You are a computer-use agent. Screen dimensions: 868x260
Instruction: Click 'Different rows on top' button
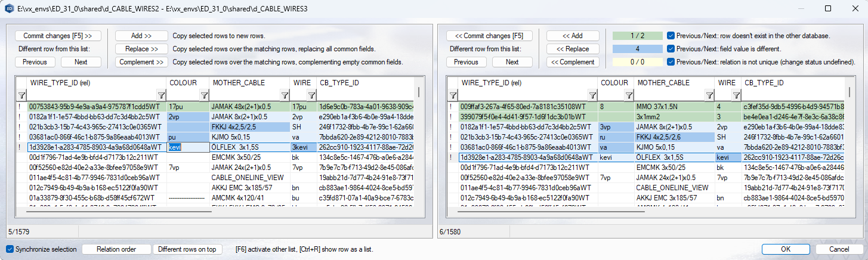point(187,249)
